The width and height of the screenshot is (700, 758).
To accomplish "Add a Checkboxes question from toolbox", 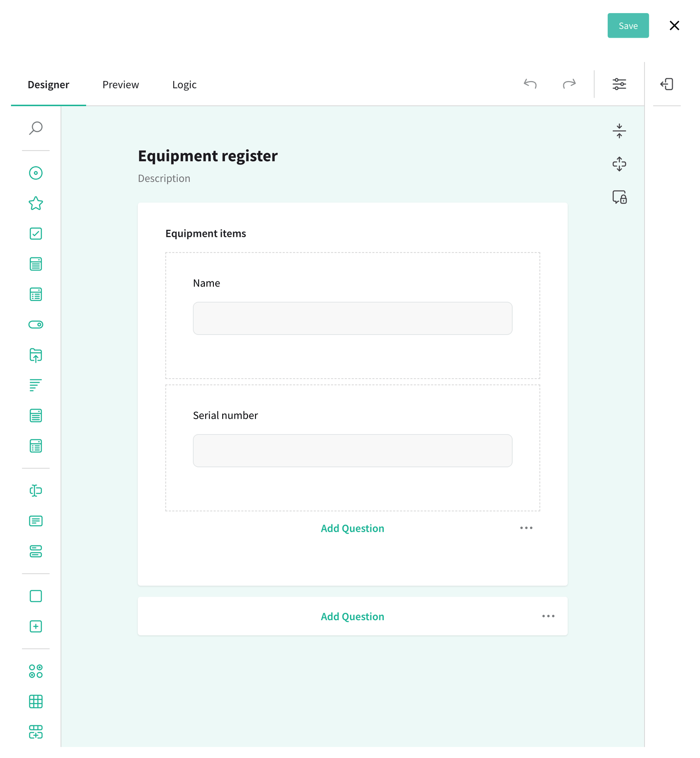I will [x=36, y=234].
